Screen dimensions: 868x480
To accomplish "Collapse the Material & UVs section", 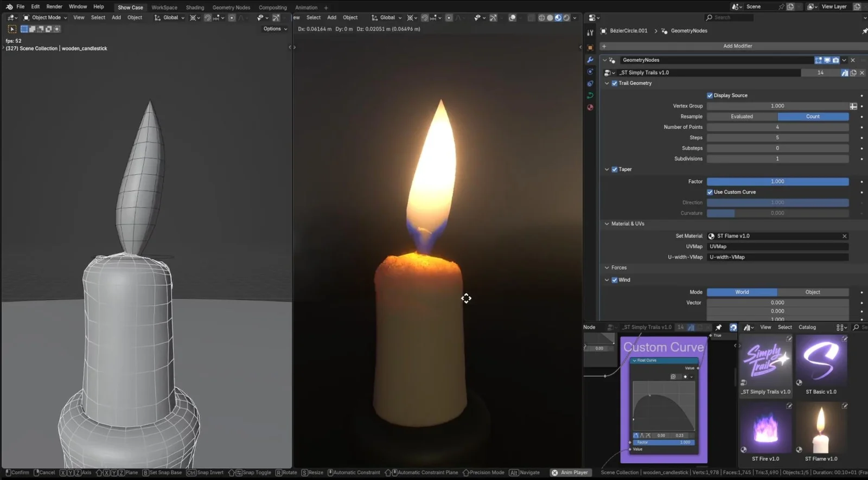I will (x=607, y=224).
